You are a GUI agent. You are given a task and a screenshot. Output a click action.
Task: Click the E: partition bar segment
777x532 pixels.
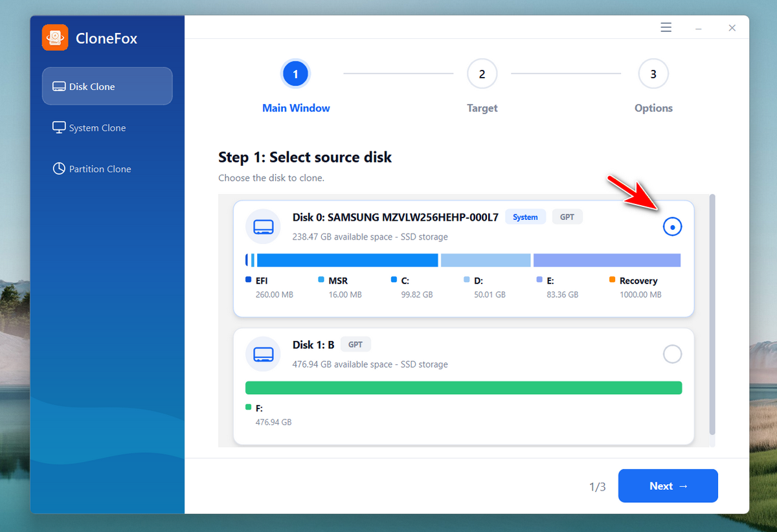607,260
